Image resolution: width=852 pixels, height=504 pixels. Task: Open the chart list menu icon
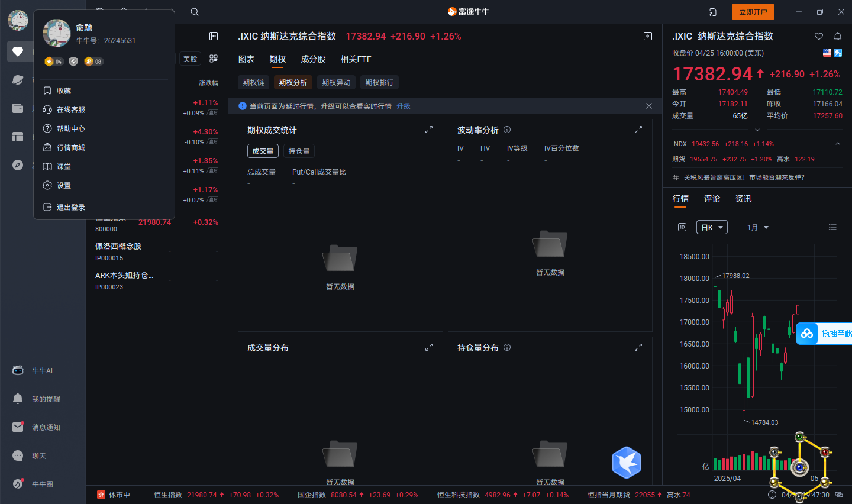[x=832, y=227]
